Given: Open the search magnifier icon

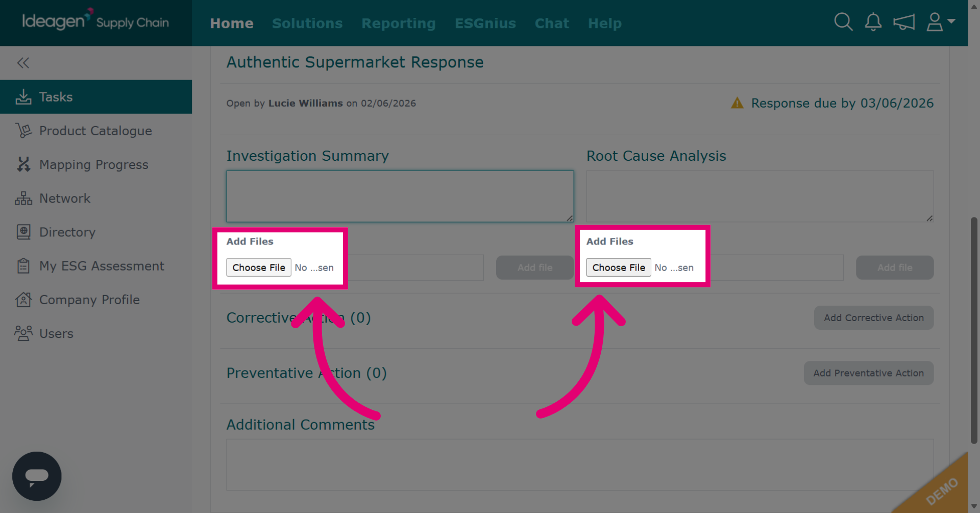Looking at the screenshot, I should (x=843, y=22).
